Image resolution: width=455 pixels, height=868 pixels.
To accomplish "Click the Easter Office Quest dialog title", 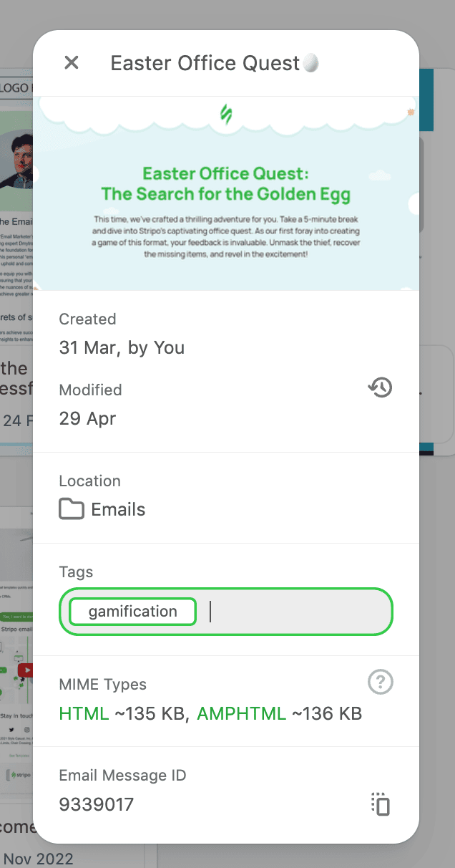I will 214,62.
